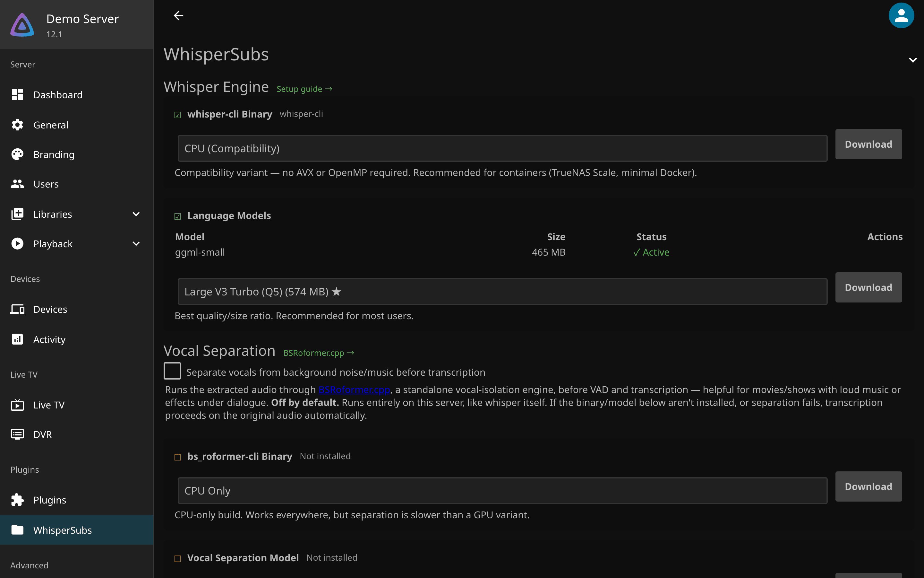Expand the WhisperSubs header chevron
The width and height of the screenshot is (924, 578).
pos(912,60)
